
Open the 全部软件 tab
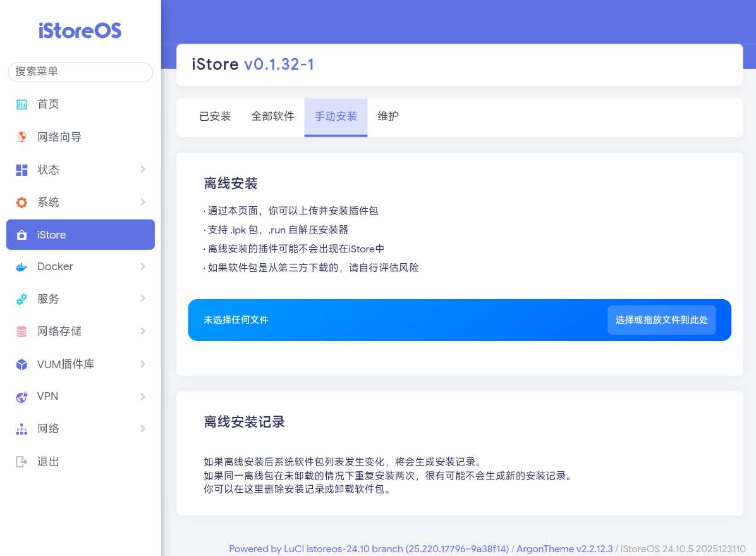(272, 117)
